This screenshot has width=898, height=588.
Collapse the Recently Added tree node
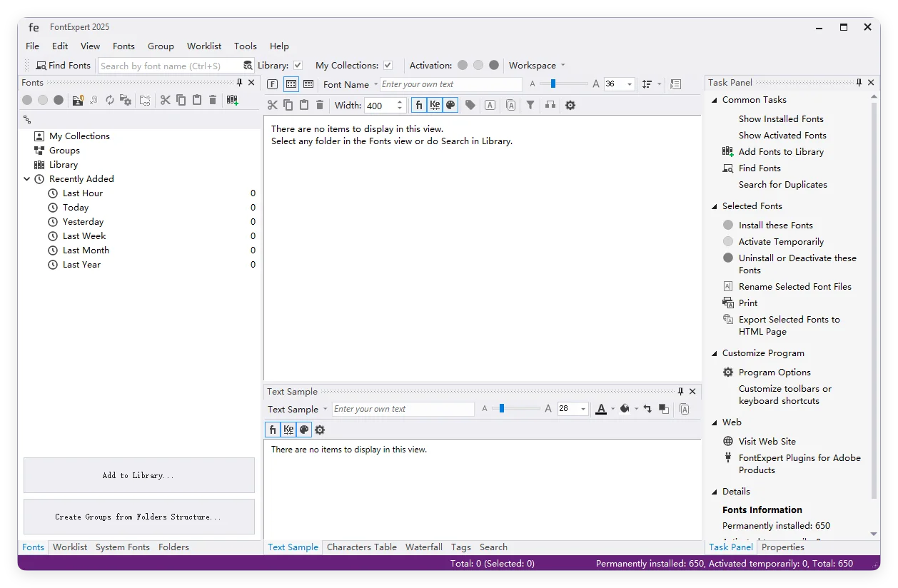27,178
